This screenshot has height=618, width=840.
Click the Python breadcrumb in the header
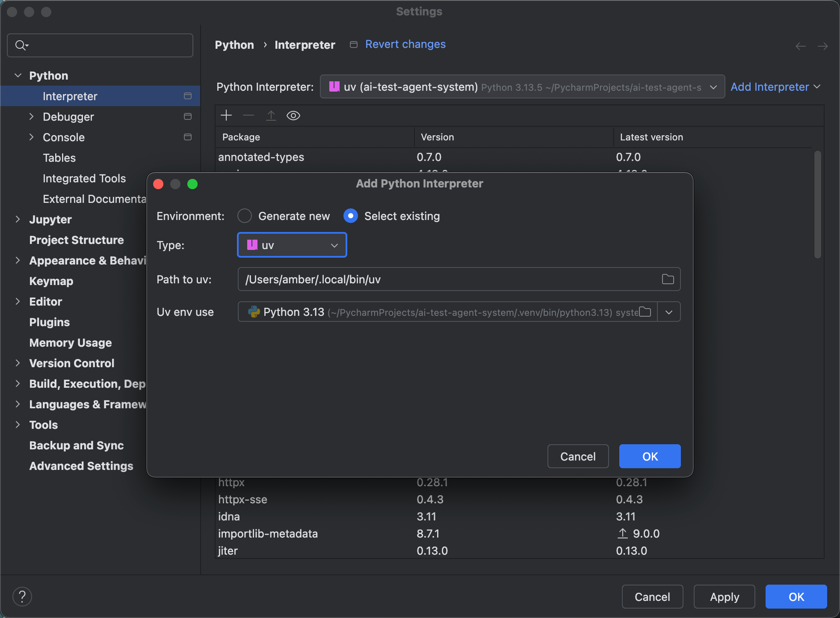(x=234, y=45)
